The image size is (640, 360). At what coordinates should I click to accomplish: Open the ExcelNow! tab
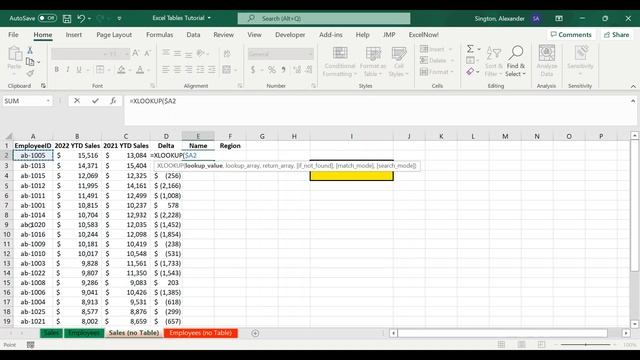pos(424,35)
